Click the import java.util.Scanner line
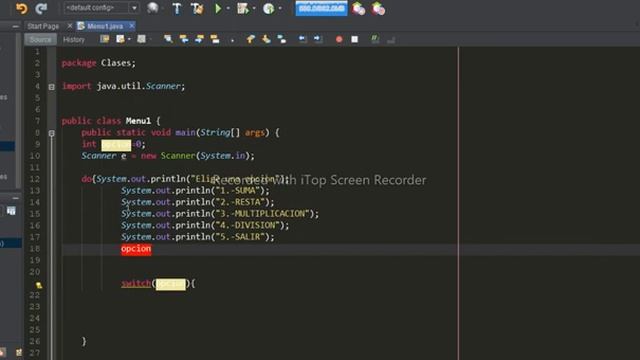The width and height of the screenshot is (640, 360). pyautogui.click(x=123, y=87)
